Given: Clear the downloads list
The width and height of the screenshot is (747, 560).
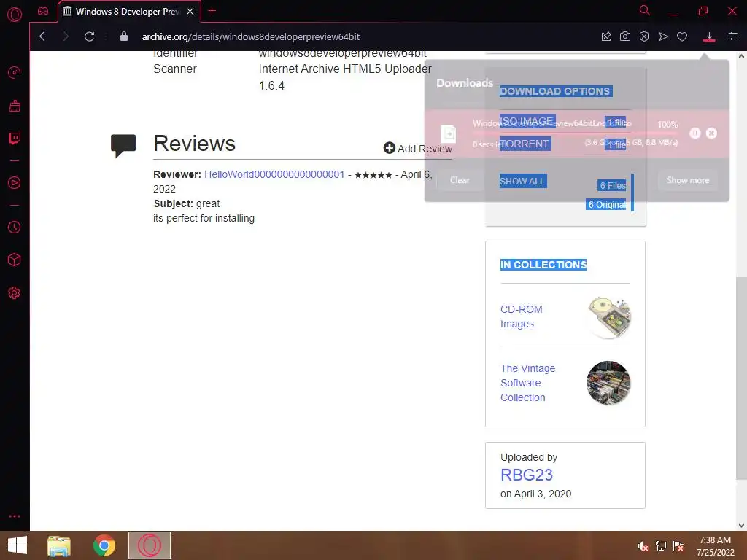Looking at the screenshot, I should [460, 180].
